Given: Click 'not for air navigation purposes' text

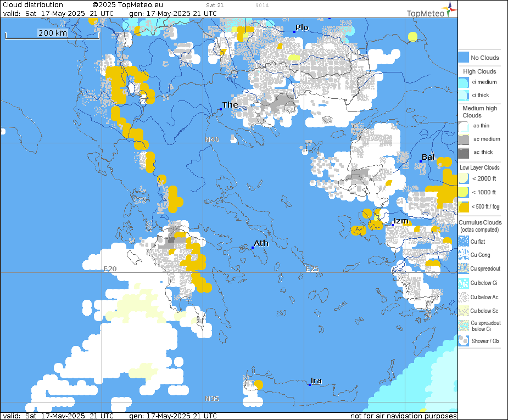Looking at the screenshot, I should tap(403, 416).
